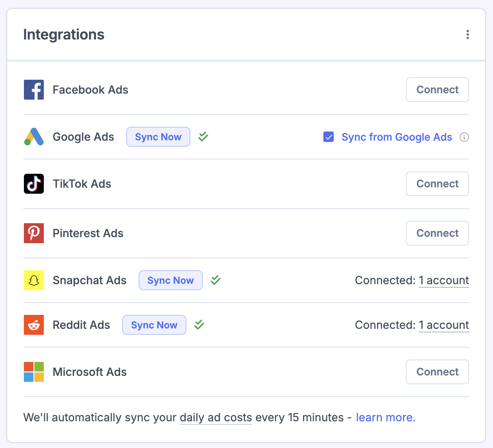Open the Integrations three-dot options menu

tap(468, 35)
